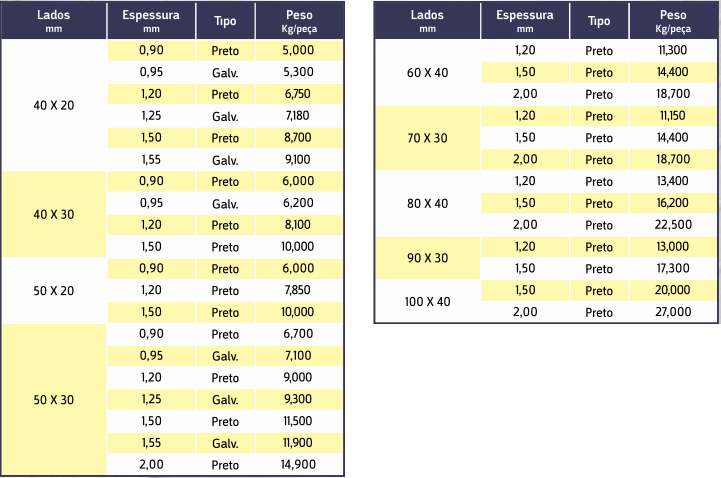Click the weight value 5,000
The image size is (721, 478).
point(299,51)
